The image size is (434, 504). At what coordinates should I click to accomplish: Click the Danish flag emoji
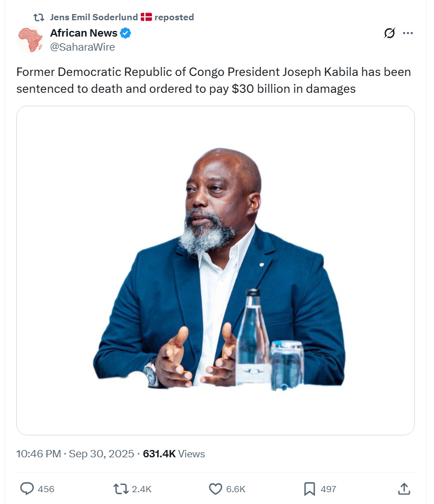point(146,17)
